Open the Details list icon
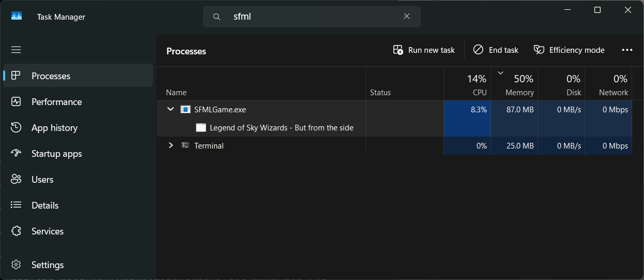This screenshot has width=644, height=280. [16, 205]
